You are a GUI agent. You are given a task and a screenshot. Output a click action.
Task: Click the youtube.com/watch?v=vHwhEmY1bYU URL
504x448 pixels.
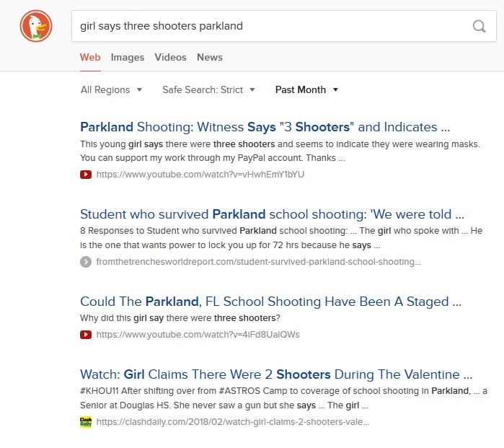coord(200,175)
